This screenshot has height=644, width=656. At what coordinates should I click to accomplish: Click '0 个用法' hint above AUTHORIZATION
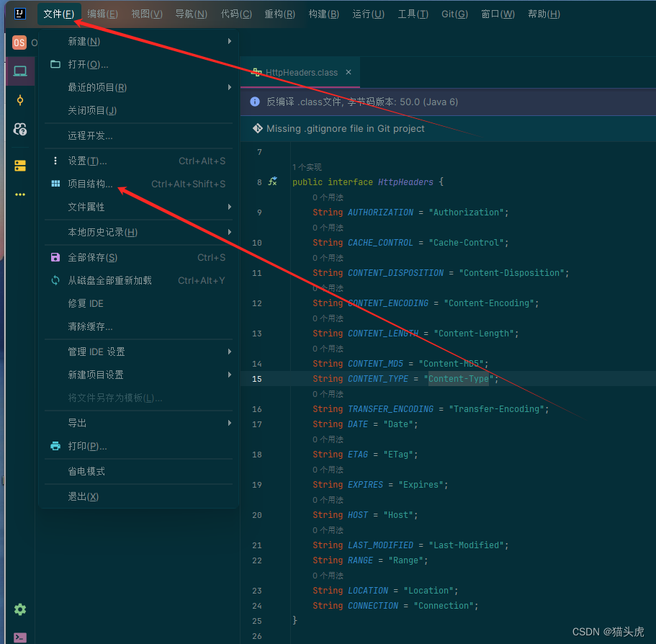(328, 197)
